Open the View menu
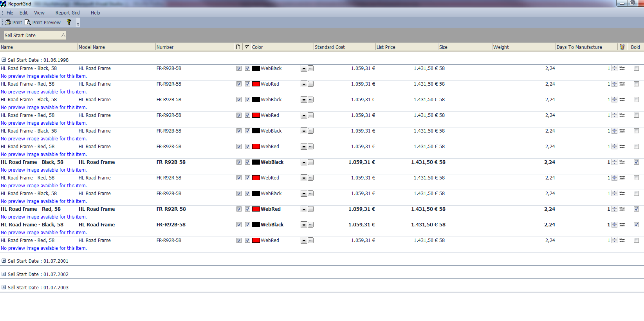The height and width of the screenshot is (321, 644). pos(39,13)
